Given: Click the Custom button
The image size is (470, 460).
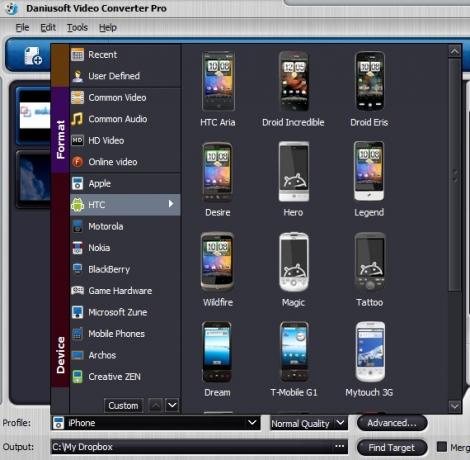Looking at the screenshot, I should 123,406.
